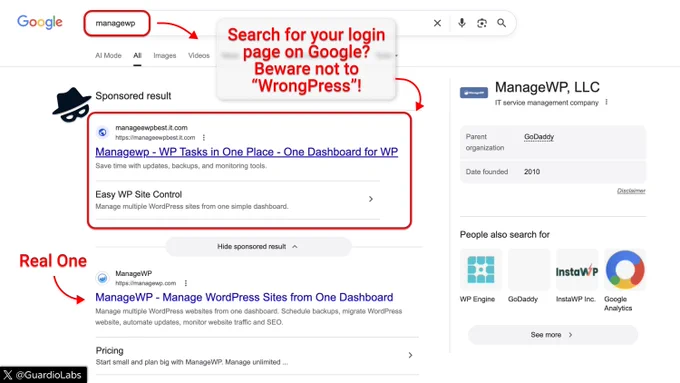Click the manageewpbest.it.com globe favicon

point(103,132)
